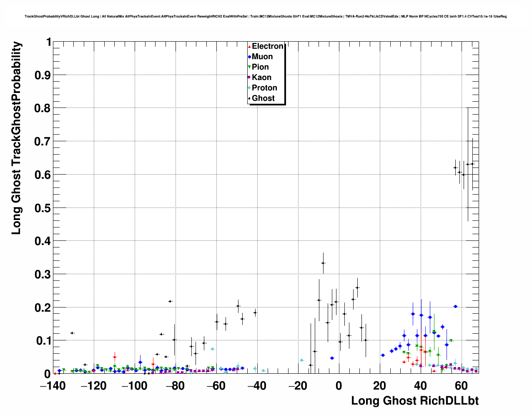Click the x-axis label −120
532x415 pixels.
94,386
